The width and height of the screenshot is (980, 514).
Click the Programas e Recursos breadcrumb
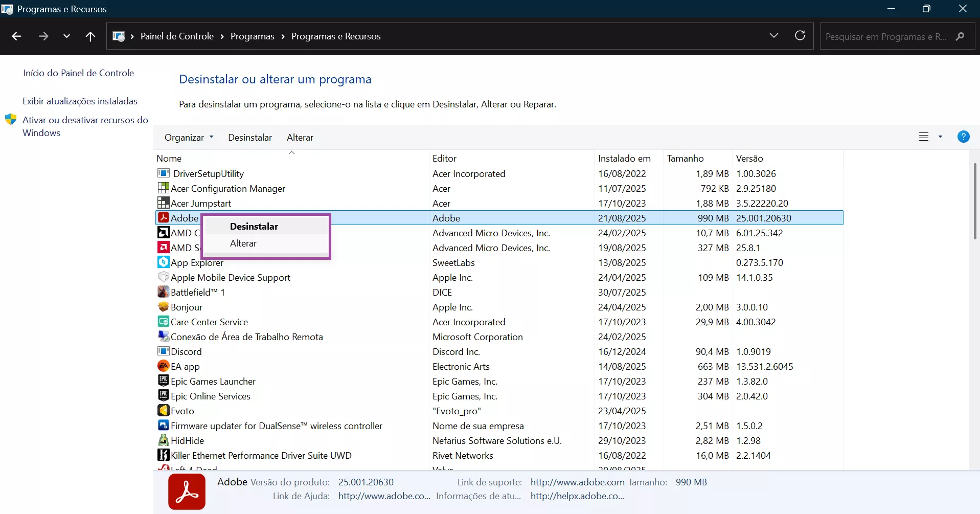coord(336,36)
